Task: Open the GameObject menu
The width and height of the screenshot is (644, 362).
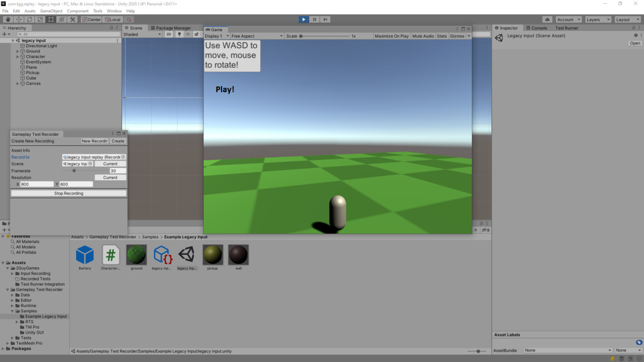Action: pyautogui.click(x=50, y=10)
